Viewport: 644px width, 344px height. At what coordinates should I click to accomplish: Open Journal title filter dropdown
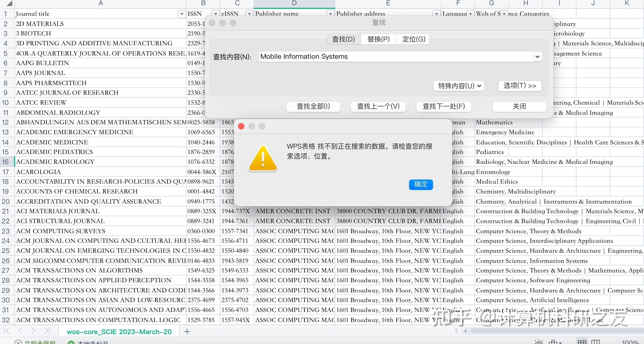[181, 14]
